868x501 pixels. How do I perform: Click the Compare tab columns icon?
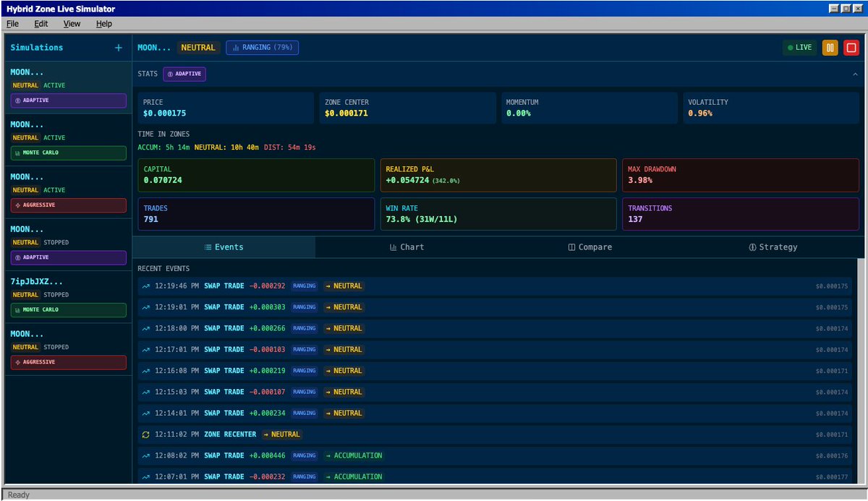pos(571,247)
